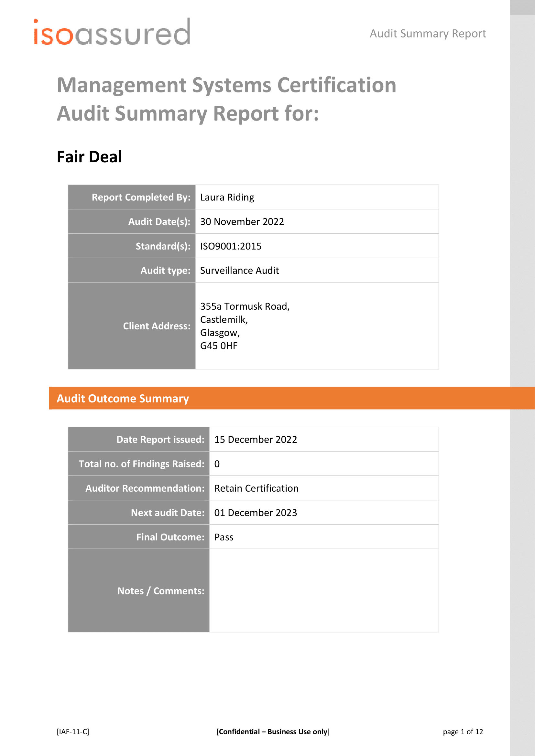Click the issue date '15 December 2022'
Image resolution: width=535 pixels, height=756 pixels.
[x=256, y=440]
